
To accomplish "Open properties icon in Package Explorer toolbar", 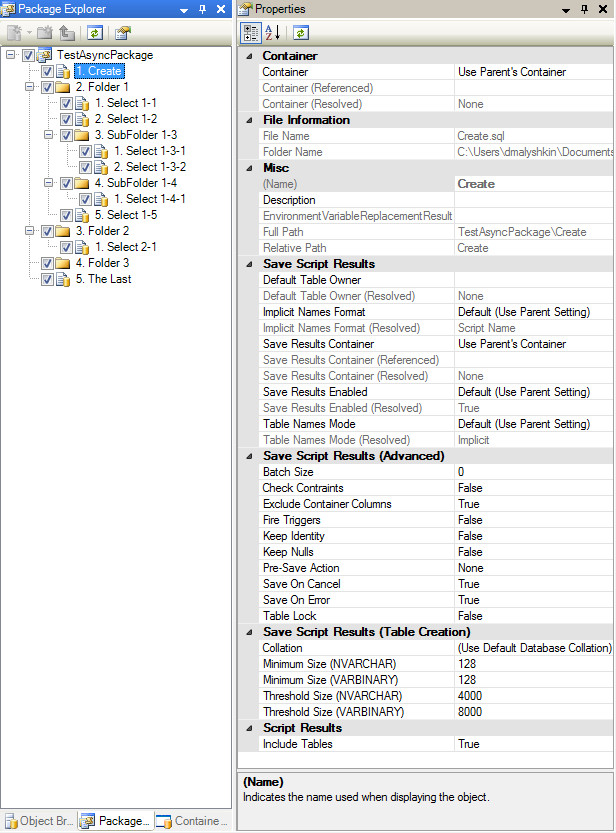I will (123, 33).
